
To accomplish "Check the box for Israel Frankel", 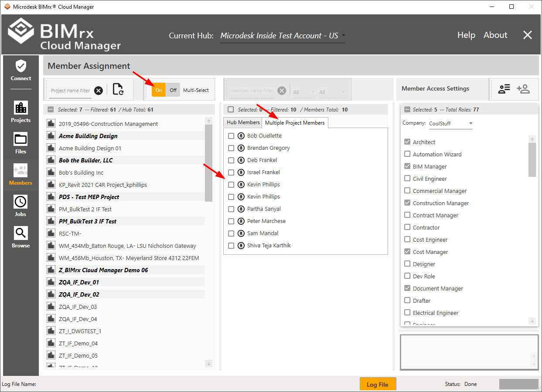I will click(x=231, y=172).
